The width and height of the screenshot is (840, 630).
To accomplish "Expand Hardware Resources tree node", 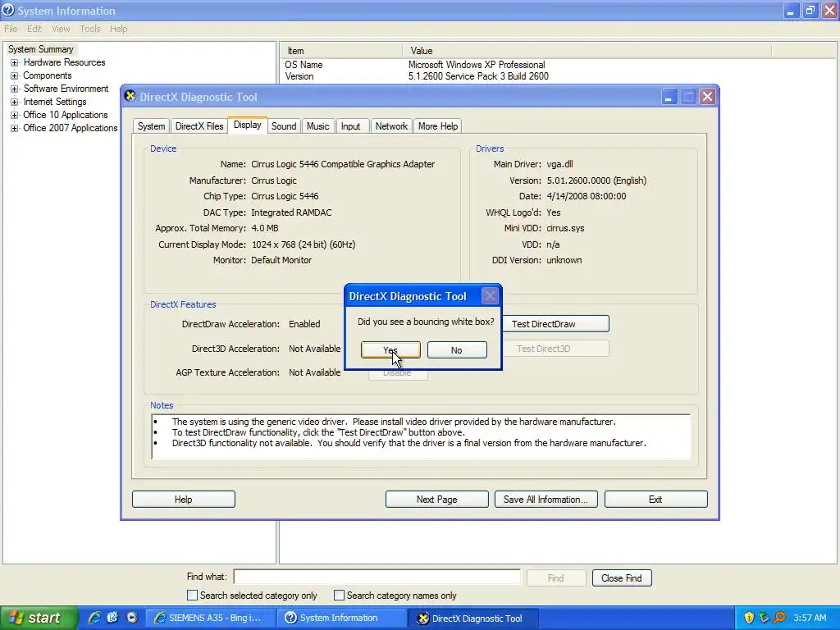I will point(15,62).
